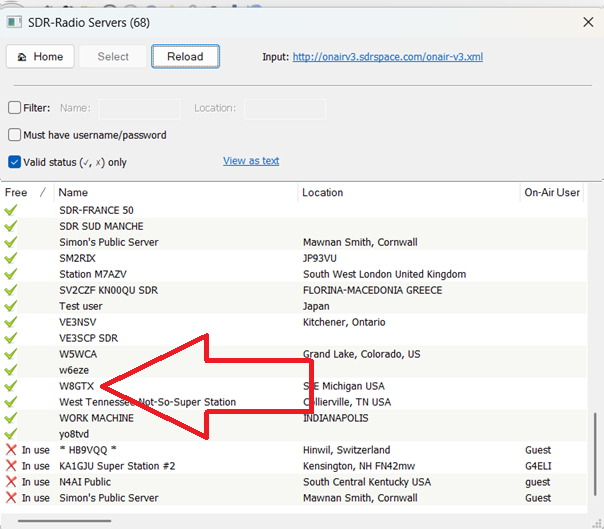This screenshot has width=604, height=529.
Task: Click green check beside West Tennessee station
Action: [x=11, y=402]
